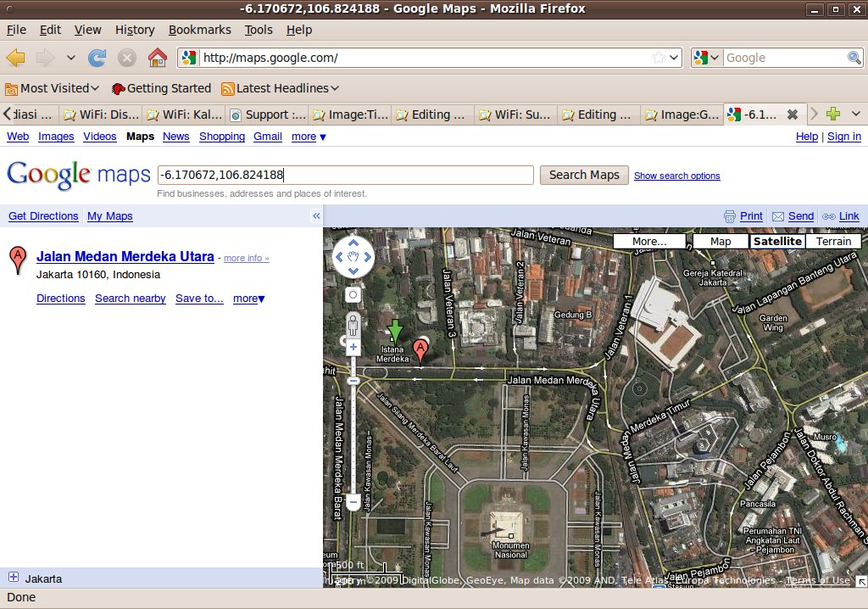868x609 pixels.
Task: Click the Google Maps search input field
Action: point(345,175)
